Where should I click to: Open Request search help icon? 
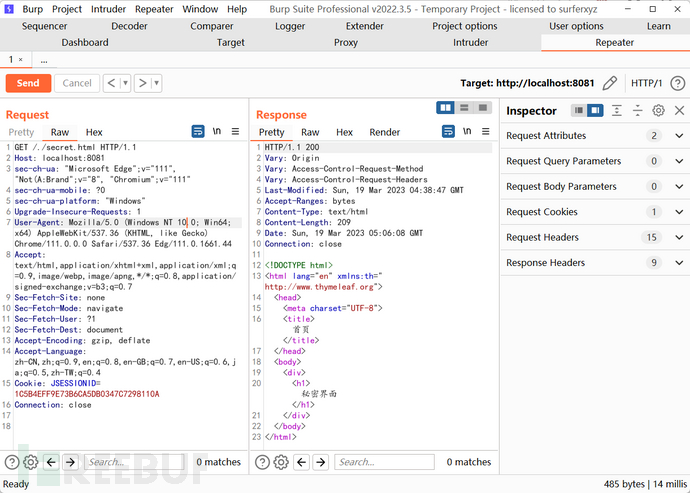12,462
